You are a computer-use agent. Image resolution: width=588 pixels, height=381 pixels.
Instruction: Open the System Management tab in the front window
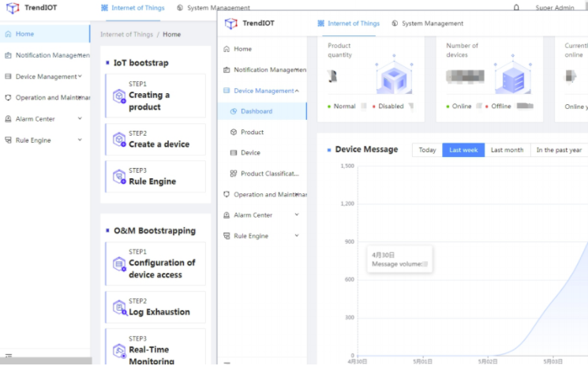pos(427,24)
